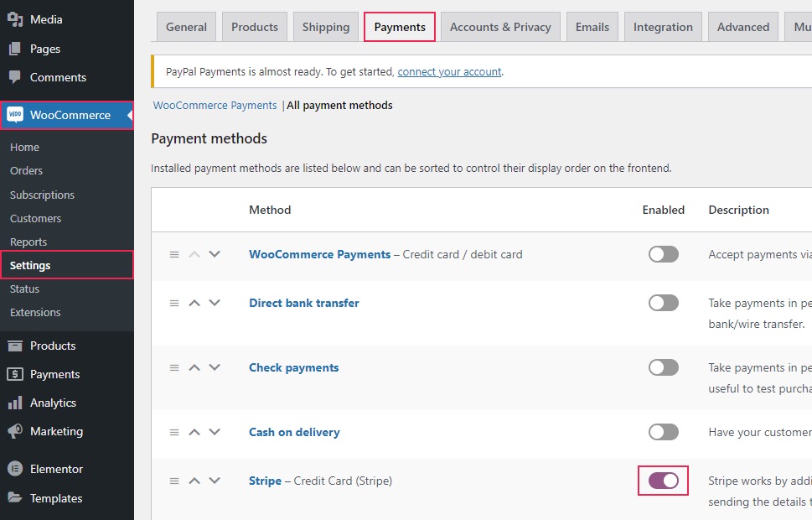The height and width of the screenshot is (520, 812).
Task: Move Direct bank transfer up
Action: (x=194, y=304)
